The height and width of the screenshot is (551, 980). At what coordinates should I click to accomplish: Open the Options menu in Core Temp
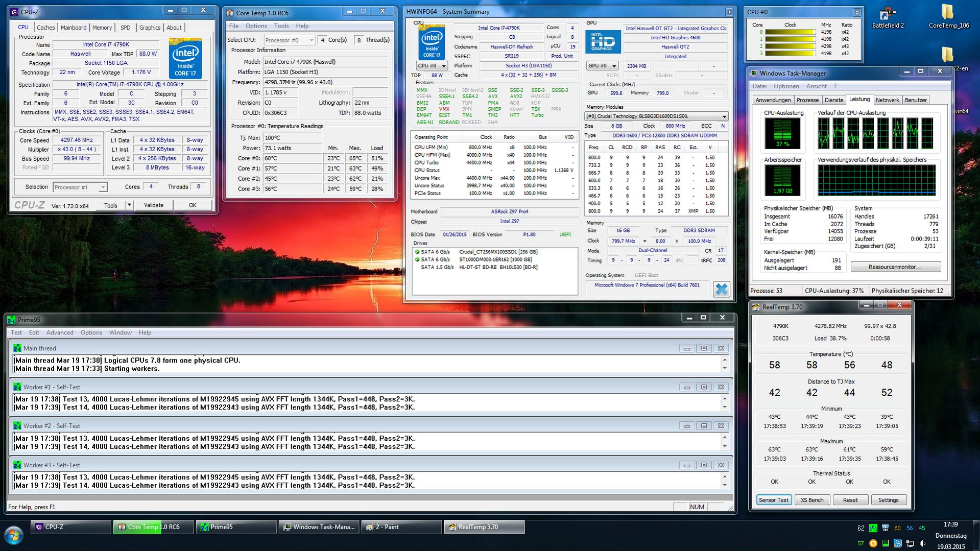click(x=256, y=26)
